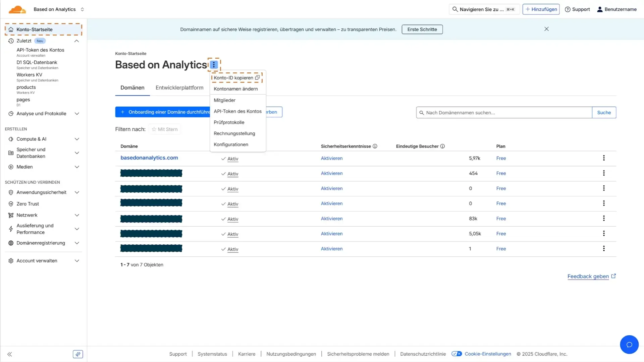This screenshot has height=362, width=644.
Task: Dismiss the domain registration banner
Action: click(546, 29)
